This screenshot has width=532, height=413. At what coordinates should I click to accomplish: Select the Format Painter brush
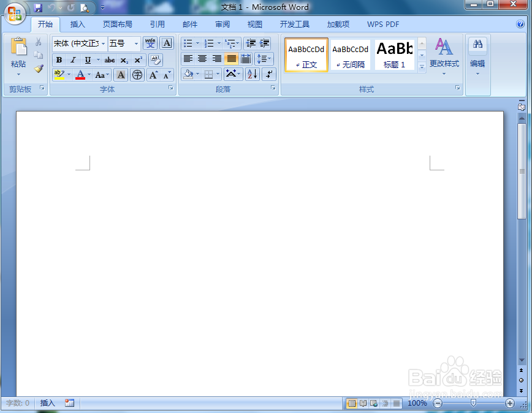(39, 69)
